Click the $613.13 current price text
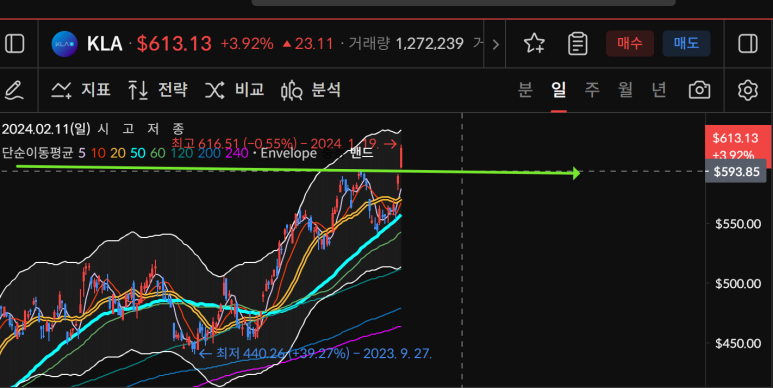773x388 pixels. tap(174, 44)
